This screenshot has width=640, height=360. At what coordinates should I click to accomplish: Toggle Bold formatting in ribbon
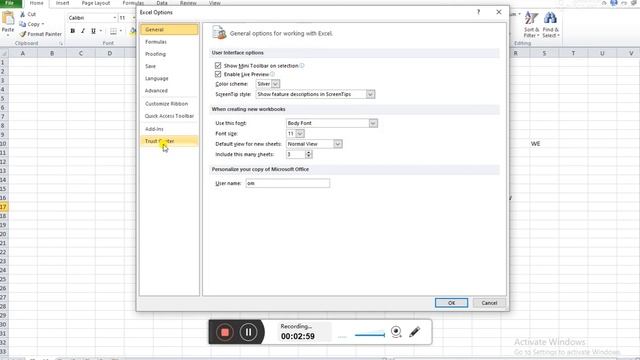[x=72, y=31]
